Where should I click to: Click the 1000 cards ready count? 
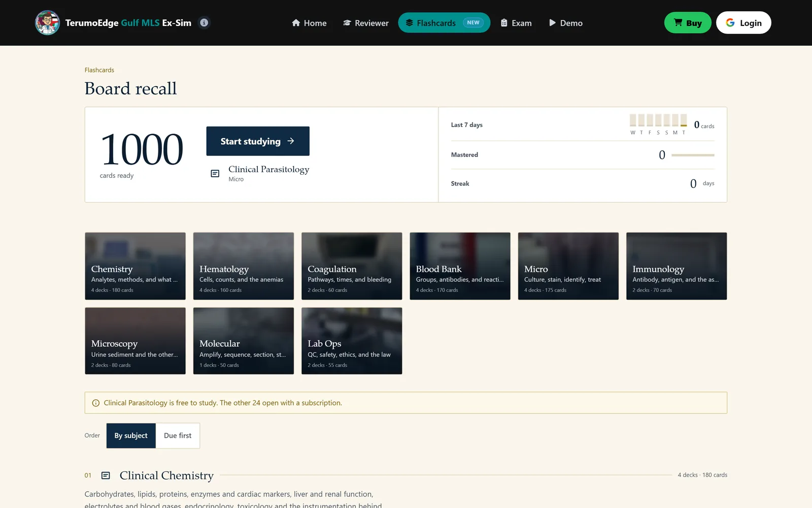pos(142,149)
